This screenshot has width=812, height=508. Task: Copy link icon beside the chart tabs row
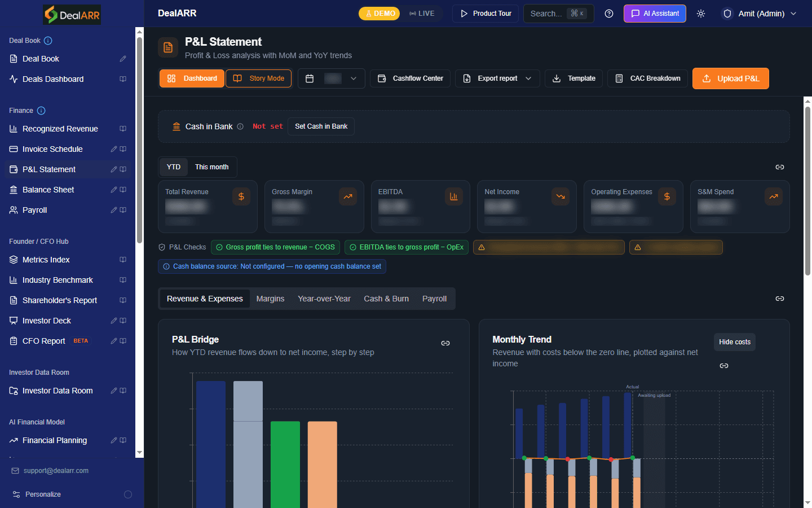pos(780,299)
